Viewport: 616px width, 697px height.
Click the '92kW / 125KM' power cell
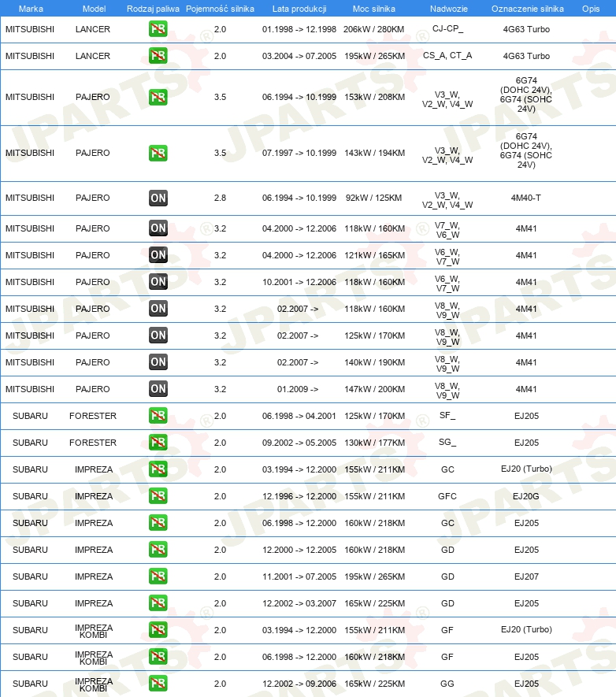coord(374,198)
